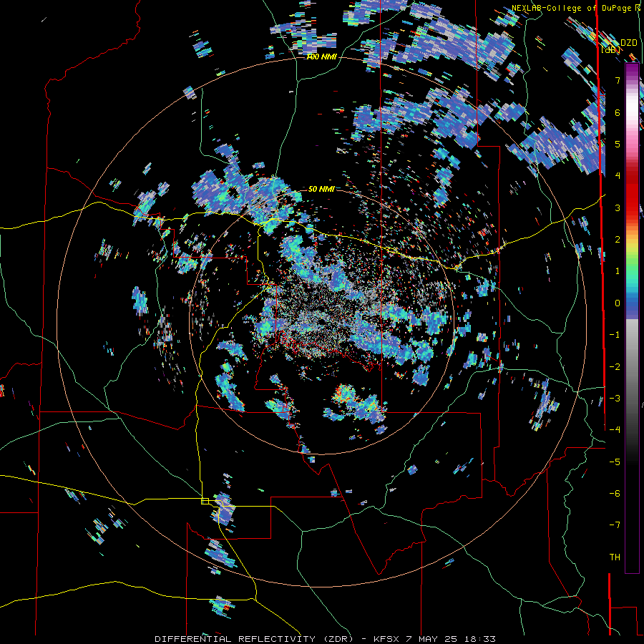The image size is (644, 644).
Task: Click the 3 value on the color scale
Action: coord(618,208)
